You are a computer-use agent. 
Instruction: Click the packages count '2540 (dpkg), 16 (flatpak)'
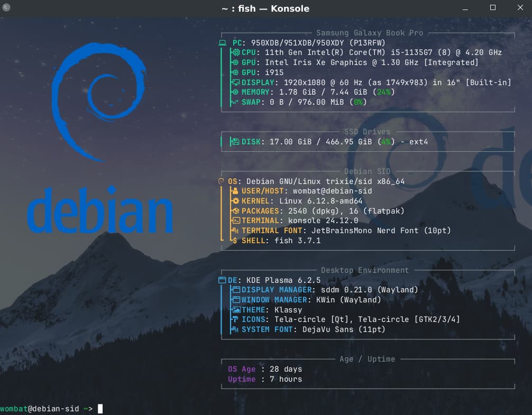pos(346,211)
